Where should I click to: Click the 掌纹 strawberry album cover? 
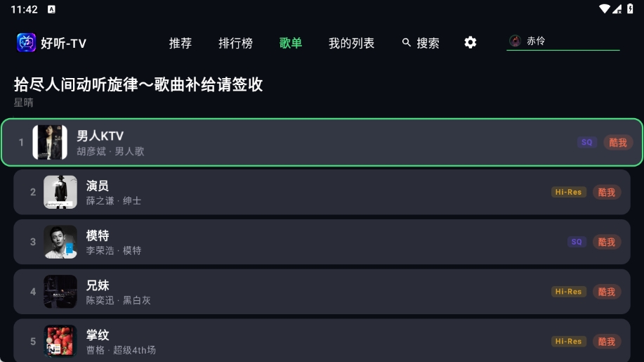60,341
